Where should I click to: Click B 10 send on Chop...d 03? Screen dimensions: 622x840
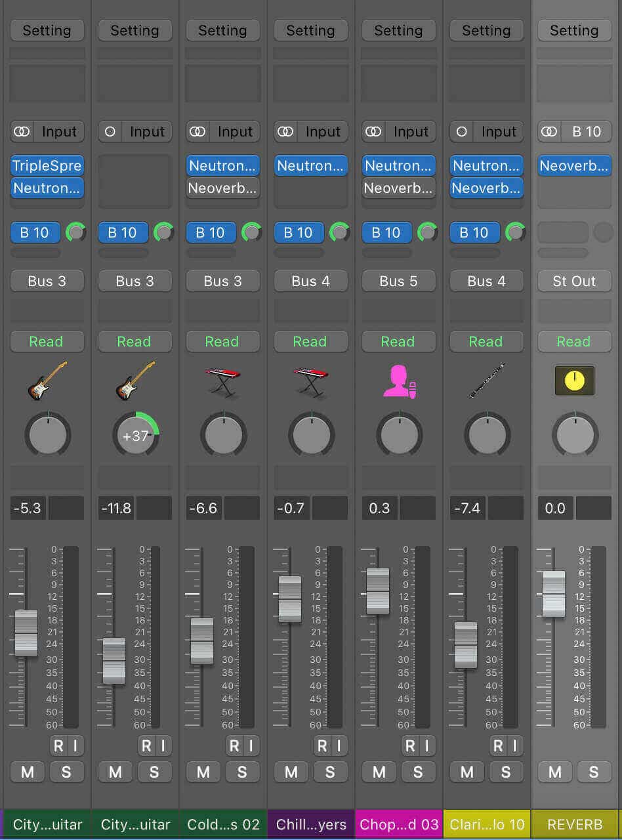click(x=386, y=232)
